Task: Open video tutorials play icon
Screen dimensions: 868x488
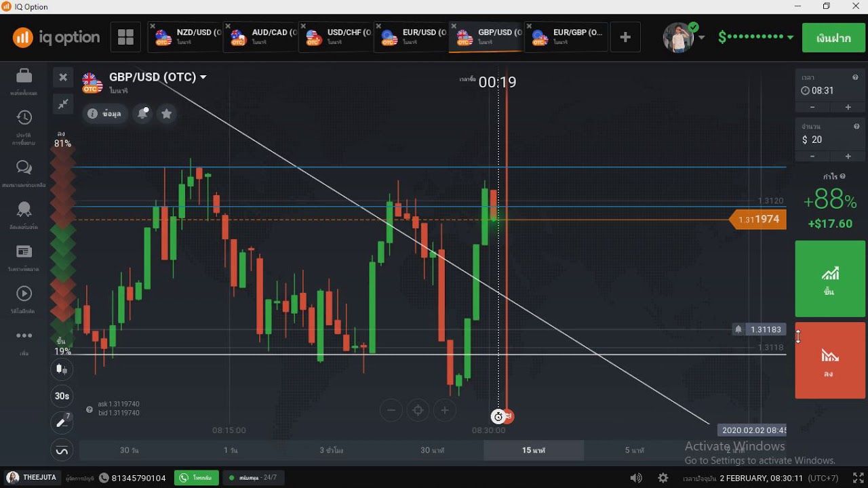Action: (x=24, y=293)
